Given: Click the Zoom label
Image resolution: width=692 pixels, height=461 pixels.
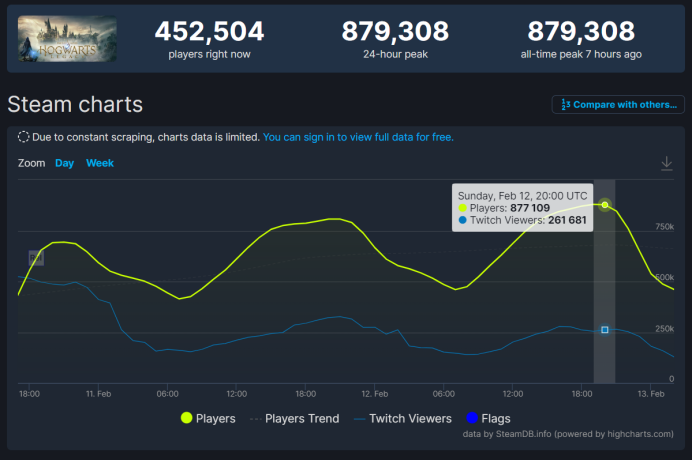Looking at the screenshot, I should coord(31,163).
